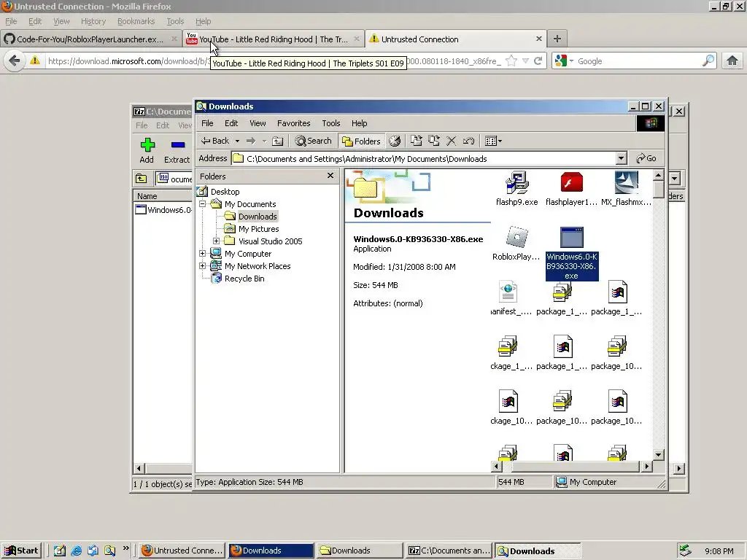Click Move To toolbar icon
The image size is (747, 560).
point(417,141)
